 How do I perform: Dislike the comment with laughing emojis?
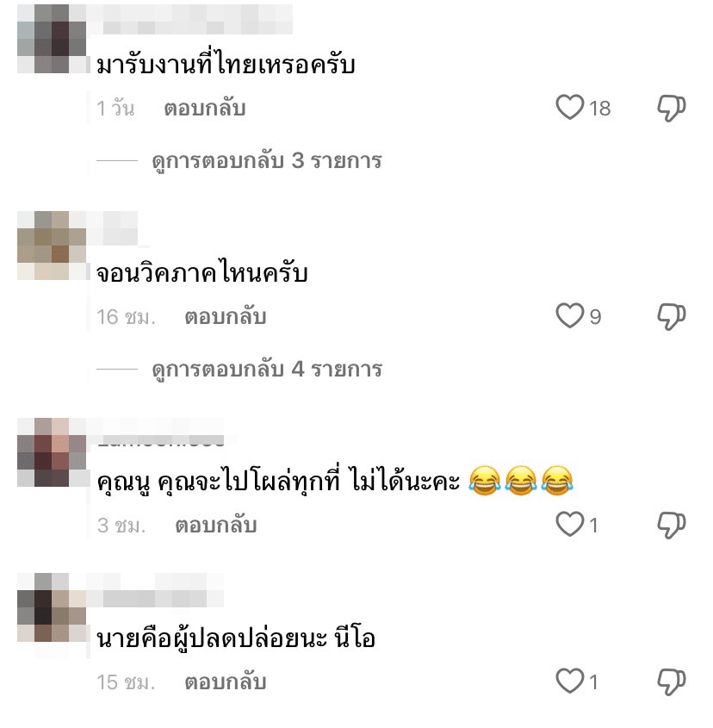pyautogui.click(x=672, y=525)
